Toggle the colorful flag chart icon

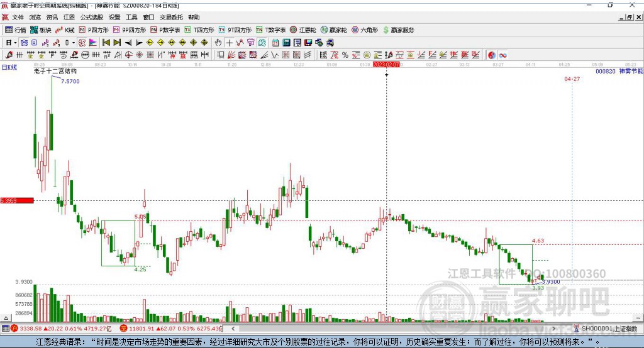click(93, 43)
